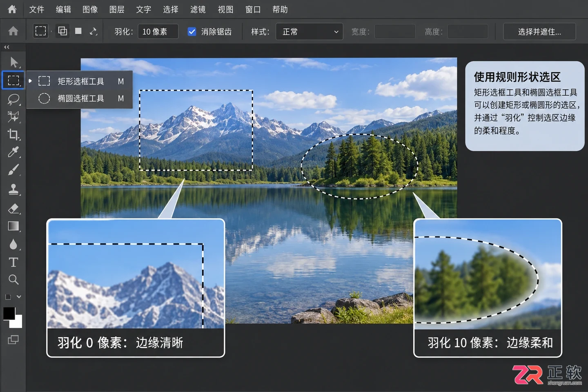Open the 滤镜 menu
588x392 pixels.
198,9
